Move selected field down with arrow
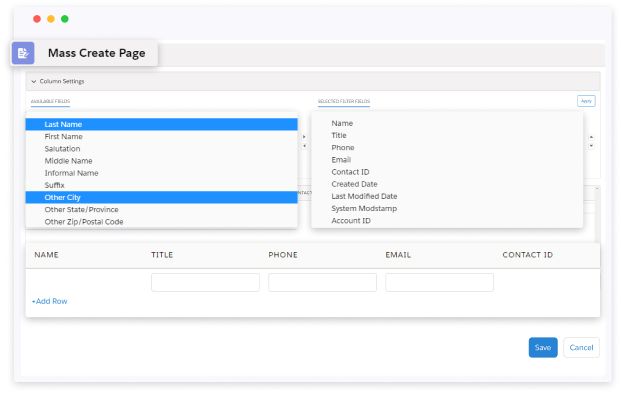This screenshot has height=394, width=621. click(591, 146)
